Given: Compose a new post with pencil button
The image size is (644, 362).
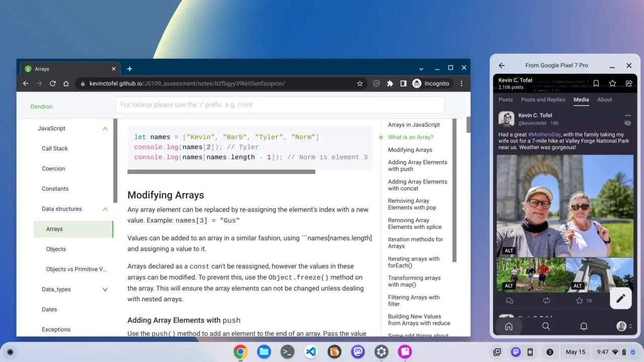Looking at the screenshot, I should pyautogui.click(x=621, y=298).
